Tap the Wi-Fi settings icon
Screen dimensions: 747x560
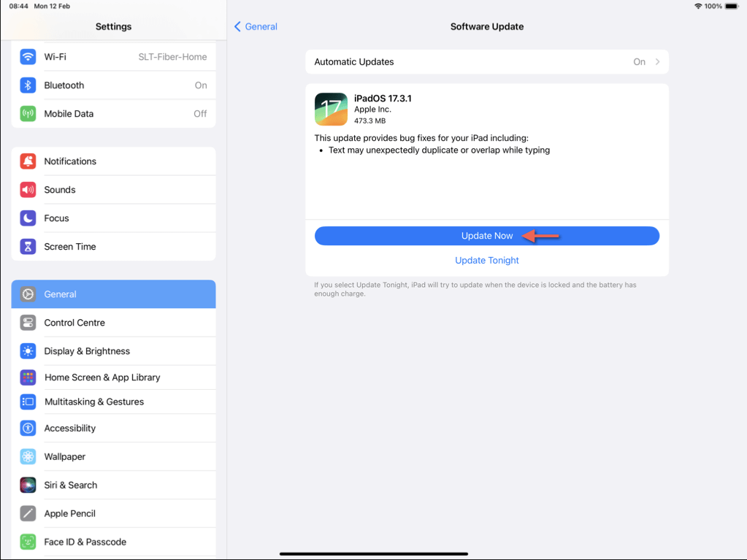click(28, 57)
